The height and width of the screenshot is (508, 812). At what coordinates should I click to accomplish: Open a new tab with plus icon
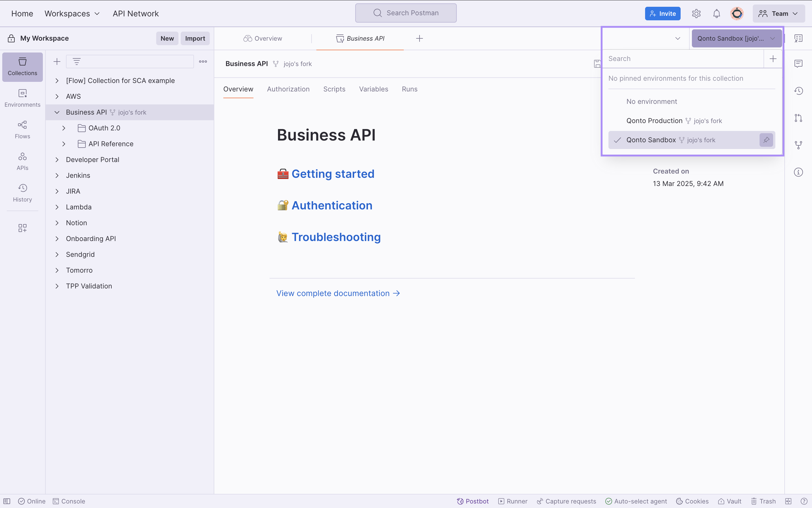coord(420,38)
